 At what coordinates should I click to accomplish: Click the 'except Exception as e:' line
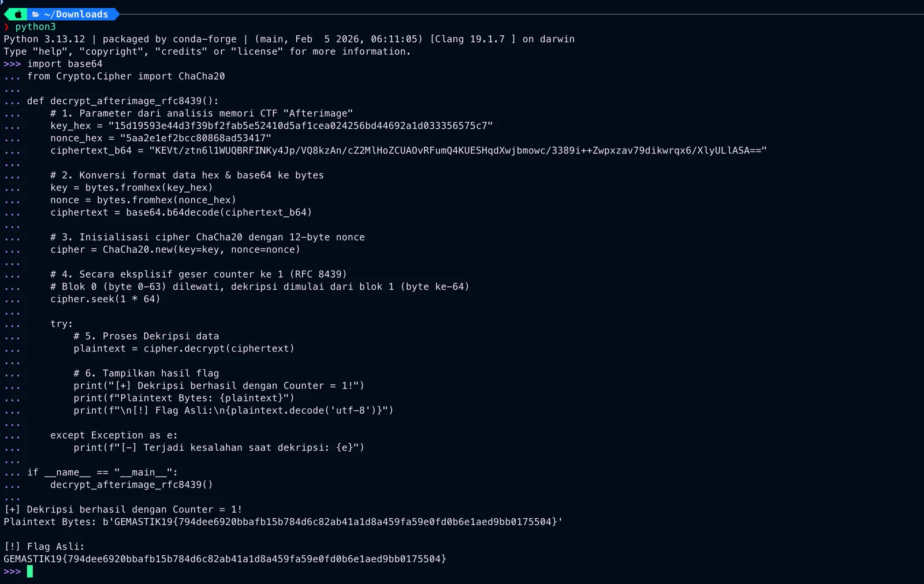[x=114, y=435]
